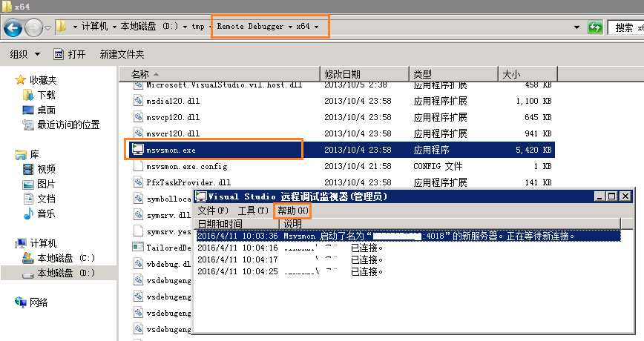The image size is (644, 341).
Task: Click msdia120.dll file icon
Action: tap(139, 101)
